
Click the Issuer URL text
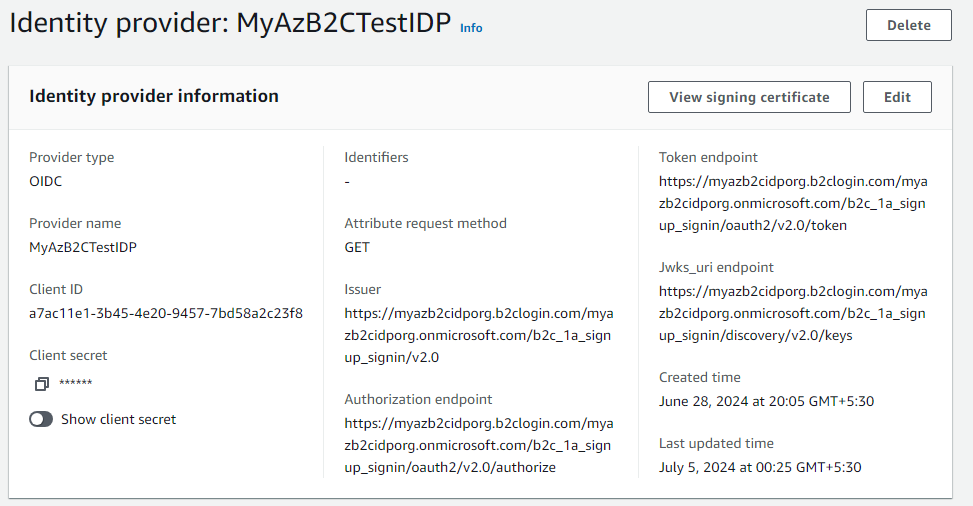click(478, 335)
